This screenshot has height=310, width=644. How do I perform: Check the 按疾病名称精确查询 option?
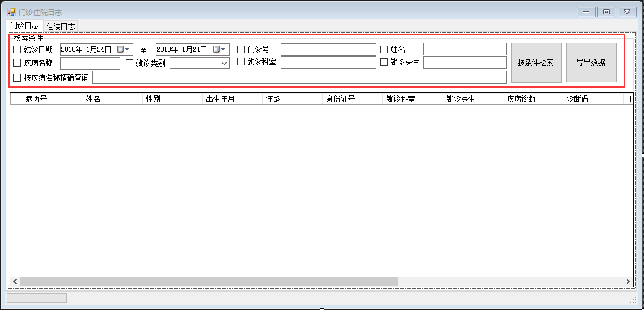click(x=17, y=77)
